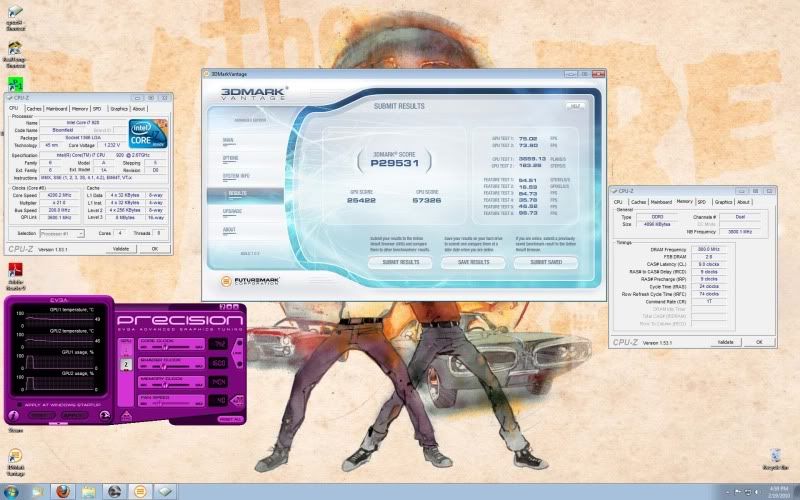Click the Core Speed value field in CPU-Z
The width and height of the screenshot is (800, 500).
(x=60, y=195)
